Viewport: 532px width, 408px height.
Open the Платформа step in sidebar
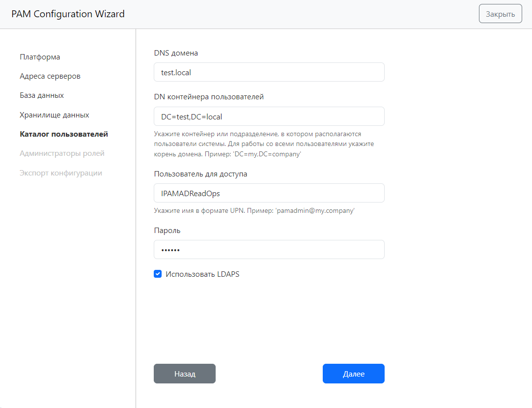coord(40,57)
